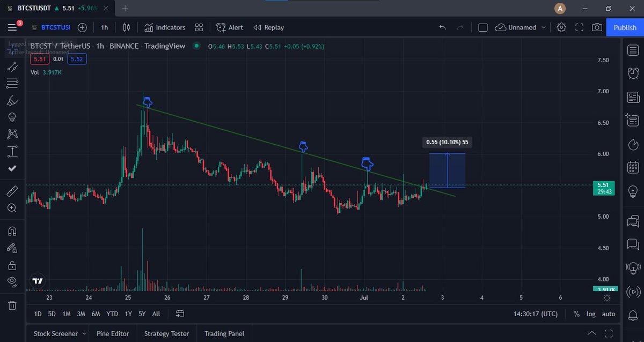This screenshot has height=342, width=644.
Task: Switch to the Pine Editor tab
Action: pyautogui.click(x=113, y=333)
